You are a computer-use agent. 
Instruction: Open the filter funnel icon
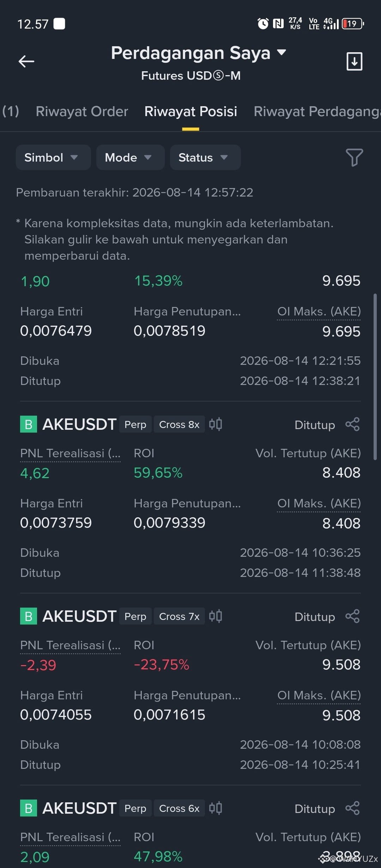point(354,157)
